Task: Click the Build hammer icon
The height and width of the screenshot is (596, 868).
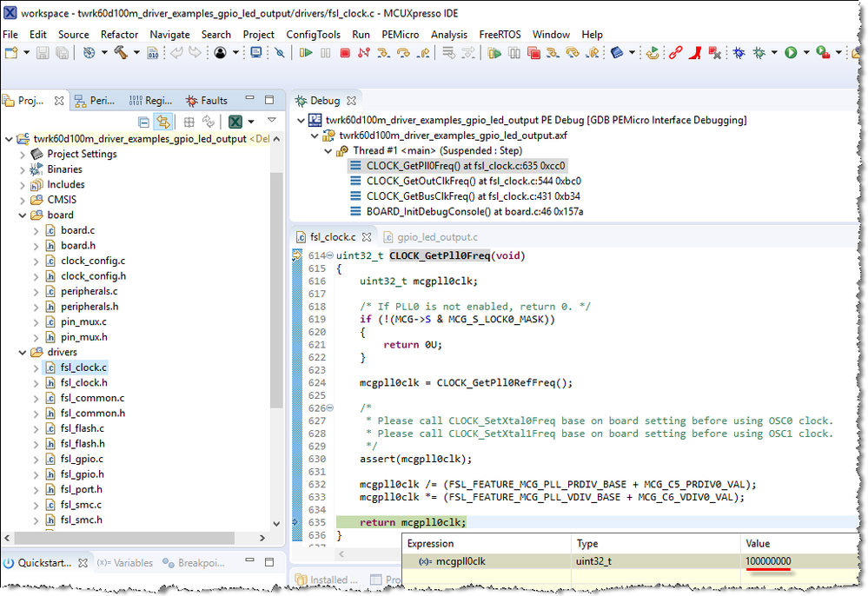Action: [121, 53]
